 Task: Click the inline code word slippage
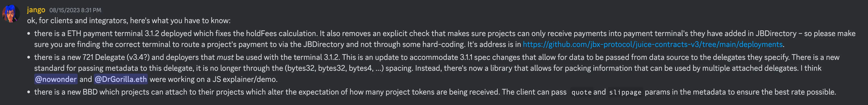[625, 92]
